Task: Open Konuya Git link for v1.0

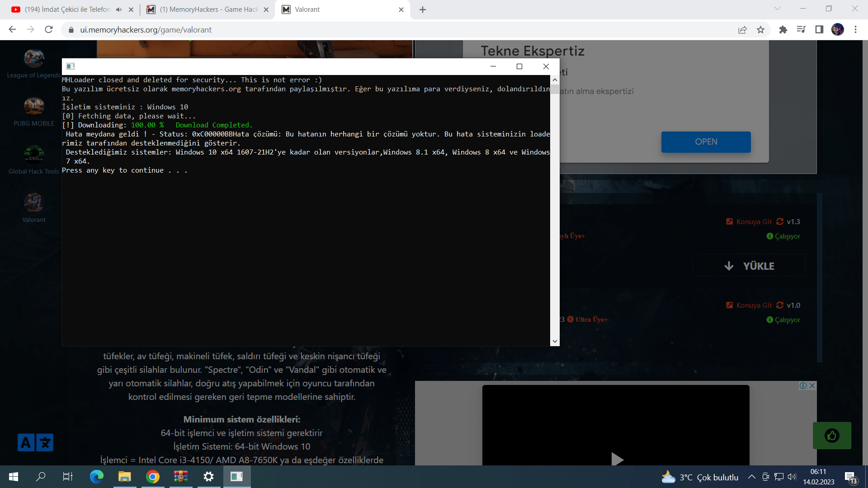Action: coord(754,305)
